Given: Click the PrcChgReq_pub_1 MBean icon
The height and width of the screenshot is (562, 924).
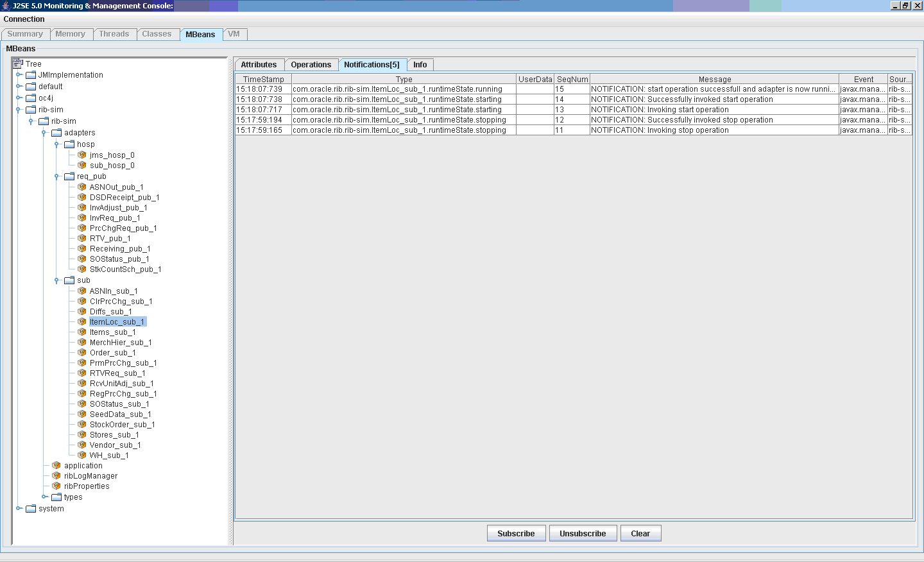Looking at the screenshot, I should click(x=82, y=228).
